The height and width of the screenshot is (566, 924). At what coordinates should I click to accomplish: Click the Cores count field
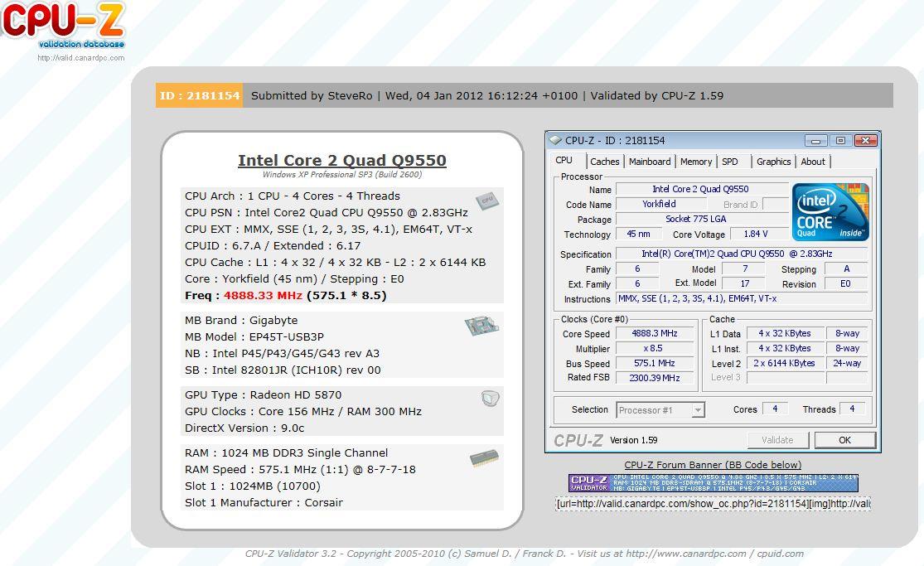775,409
